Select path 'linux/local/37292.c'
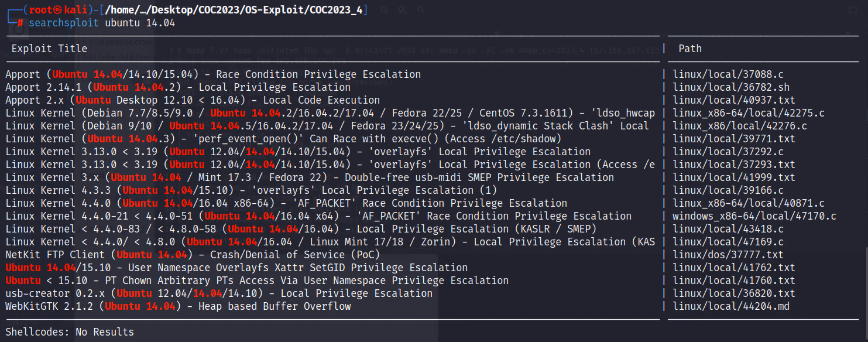868x342 pixels. [728, 152]
